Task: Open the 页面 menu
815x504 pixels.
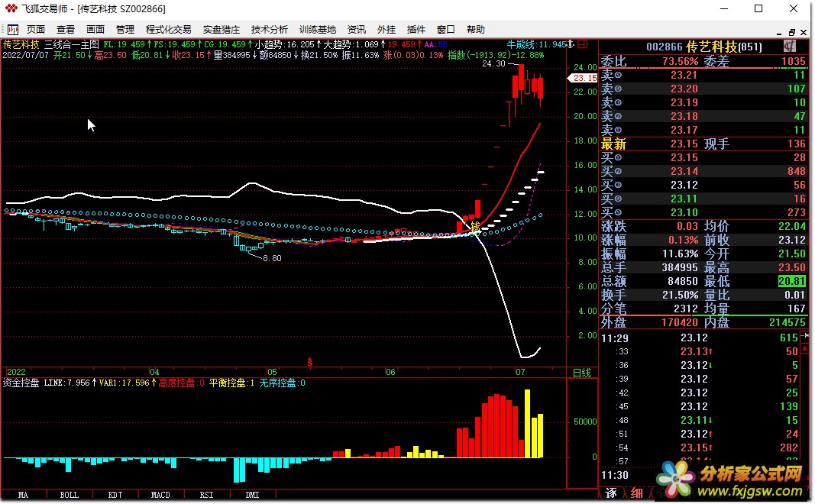Action: (x=36, y=30)
